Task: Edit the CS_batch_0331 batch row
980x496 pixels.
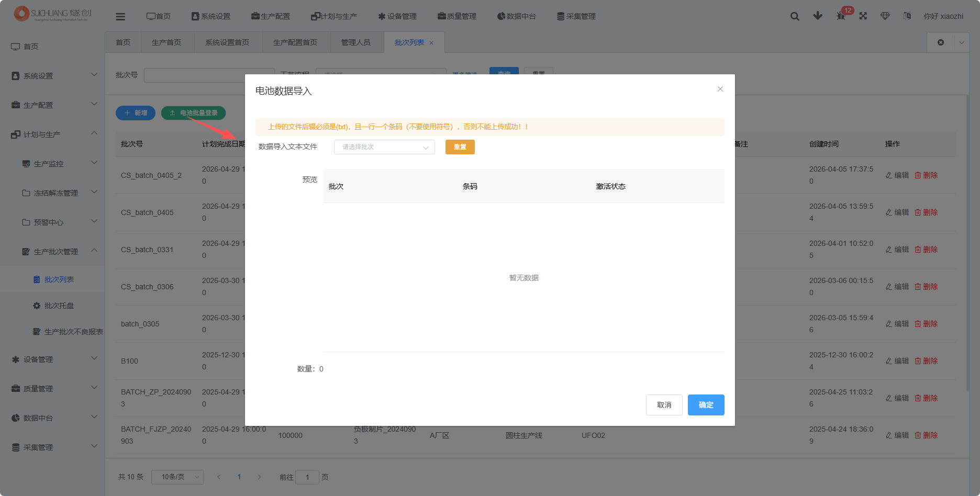Action: [x=897, y=250]
